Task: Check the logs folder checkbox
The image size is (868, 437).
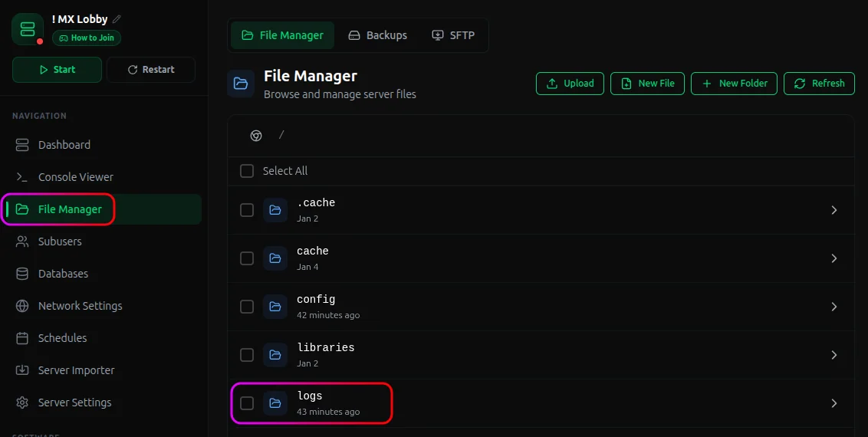Action: click(x=247, y=403)
